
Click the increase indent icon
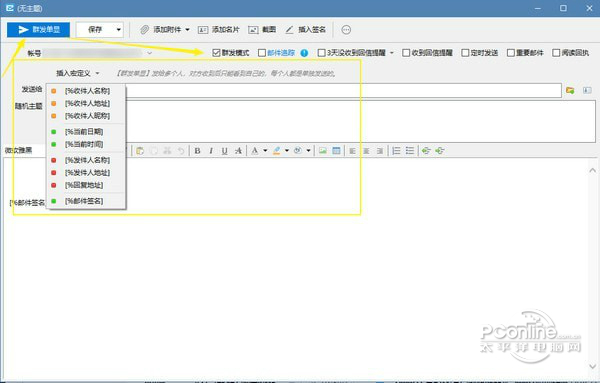click(x=440, y=151)
